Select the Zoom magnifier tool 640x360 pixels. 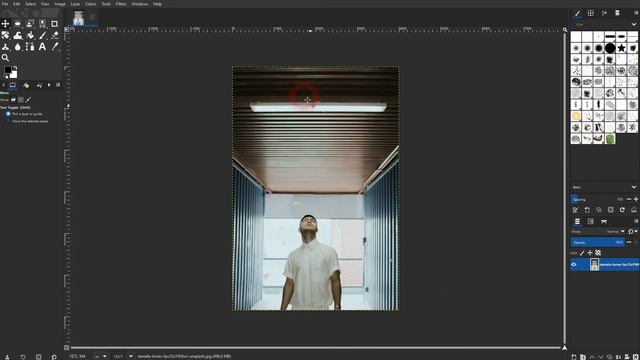[x=5, y=58]
